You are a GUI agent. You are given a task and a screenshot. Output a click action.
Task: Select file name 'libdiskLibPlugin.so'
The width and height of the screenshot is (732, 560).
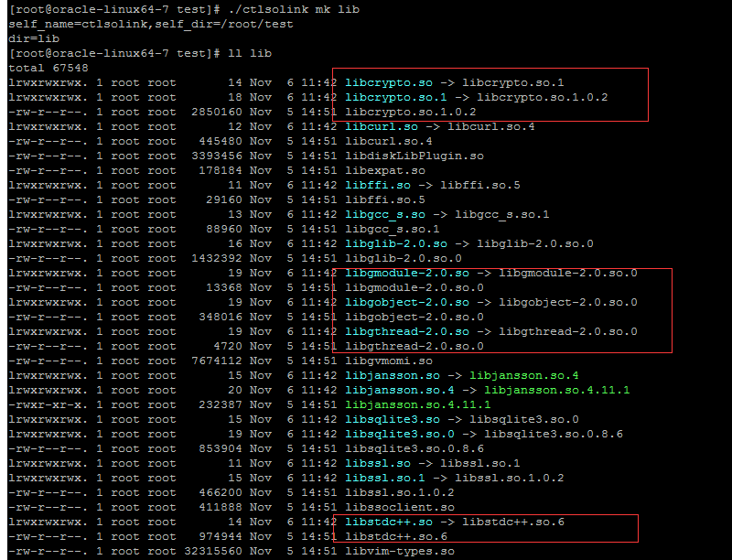click(x=414, y=156)
